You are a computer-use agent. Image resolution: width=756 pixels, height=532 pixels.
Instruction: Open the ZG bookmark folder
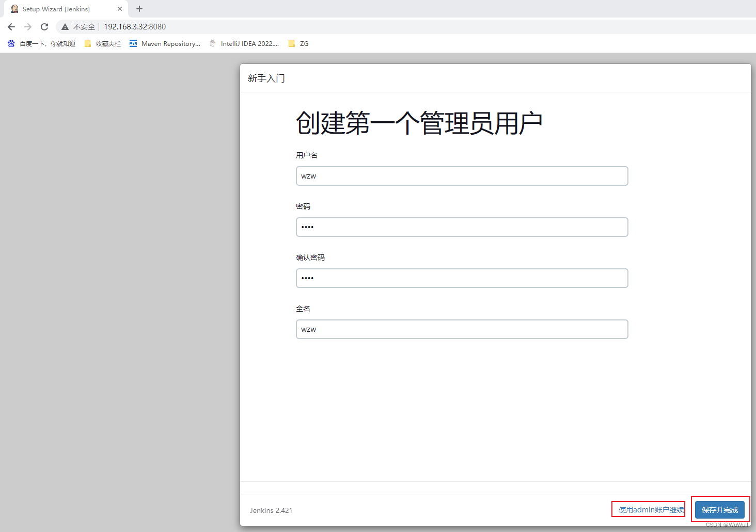click(298, 44)
